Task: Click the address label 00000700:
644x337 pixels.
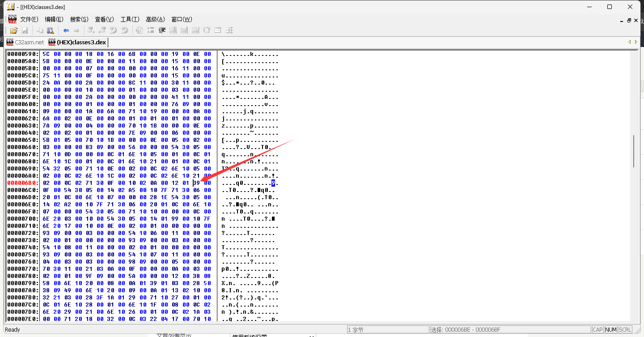Action: (x=23, y=219)
